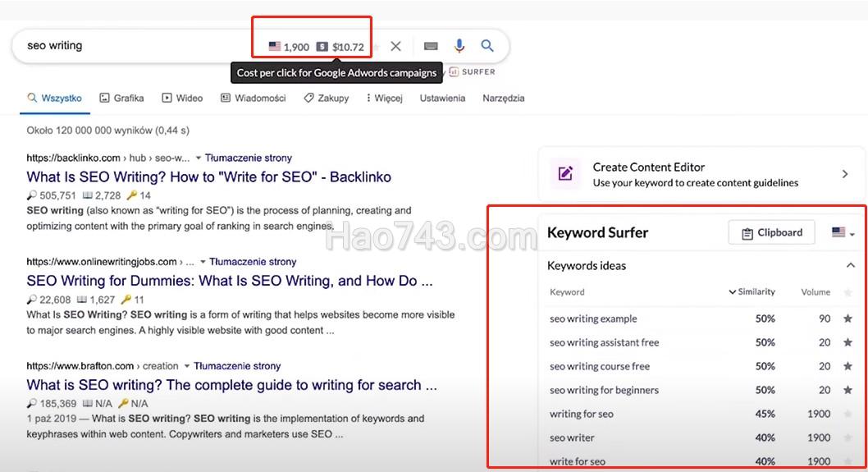Click the https://www.brafton.com result URL
The image size is (868, 472).
(x=80, y=366)
